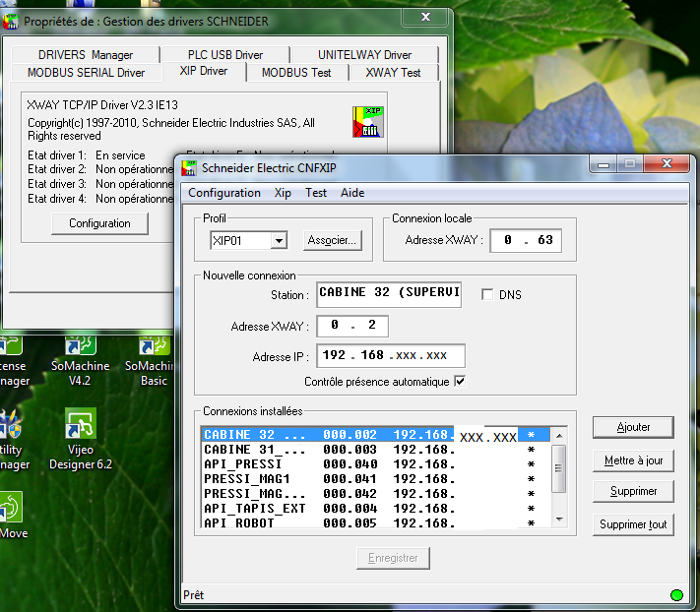
Task: Open the Aide menu
Action: tap(352, 193)
